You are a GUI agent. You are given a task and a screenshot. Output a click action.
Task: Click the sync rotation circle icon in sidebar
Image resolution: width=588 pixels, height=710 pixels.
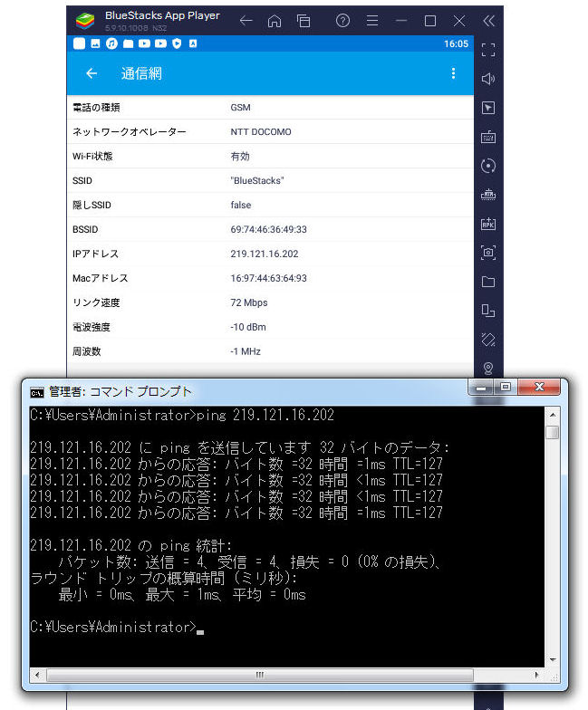[487, 166]
